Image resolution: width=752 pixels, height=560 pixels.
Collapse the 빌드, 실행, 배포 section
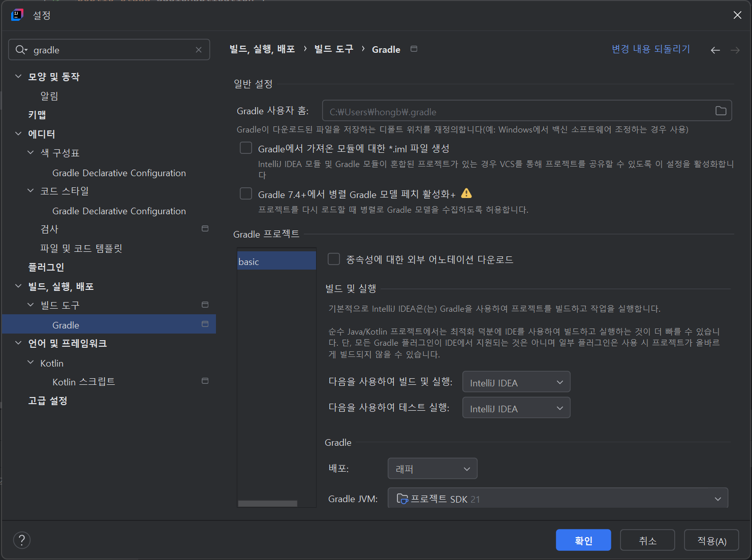(x=18, y=286)
